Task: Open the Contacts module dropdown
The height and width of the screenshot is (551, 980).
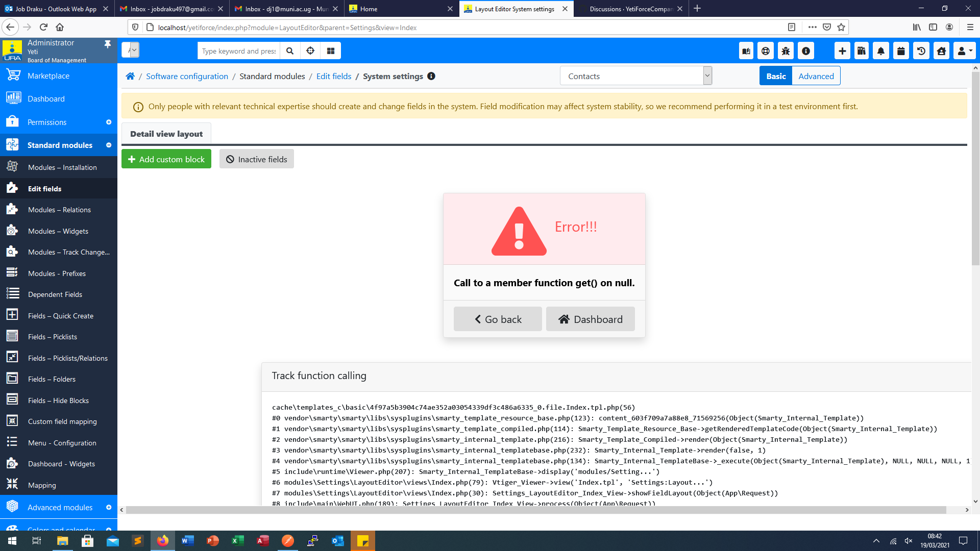Action: tap(635, 76)
